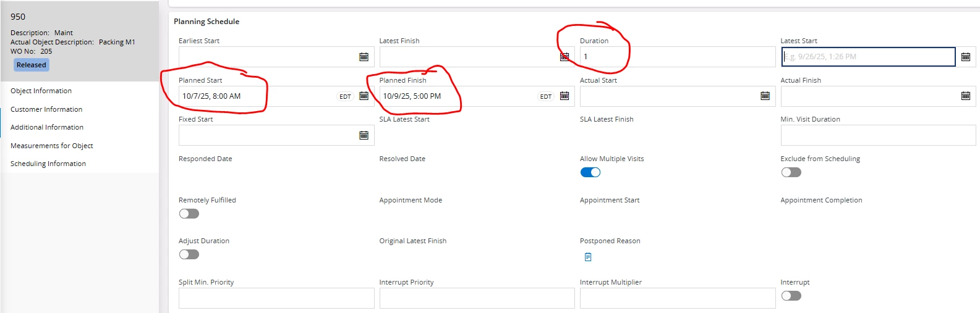Open the Planned Start calendar picker

364,96
